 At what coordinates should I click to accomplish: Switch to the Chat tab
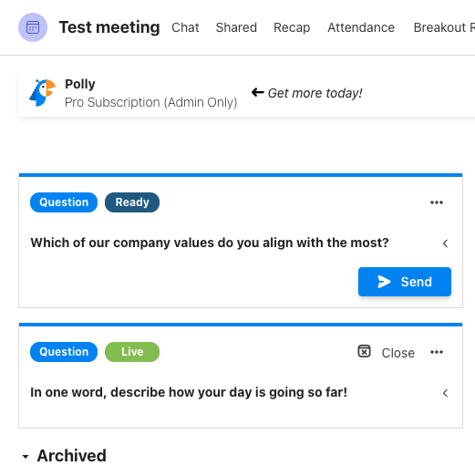[x=185, y=27]
